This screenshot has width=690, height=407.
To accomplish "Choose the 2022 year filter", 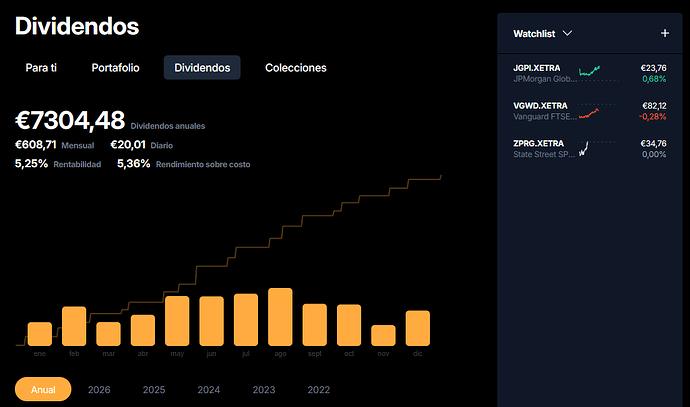I will click(319, 390).
